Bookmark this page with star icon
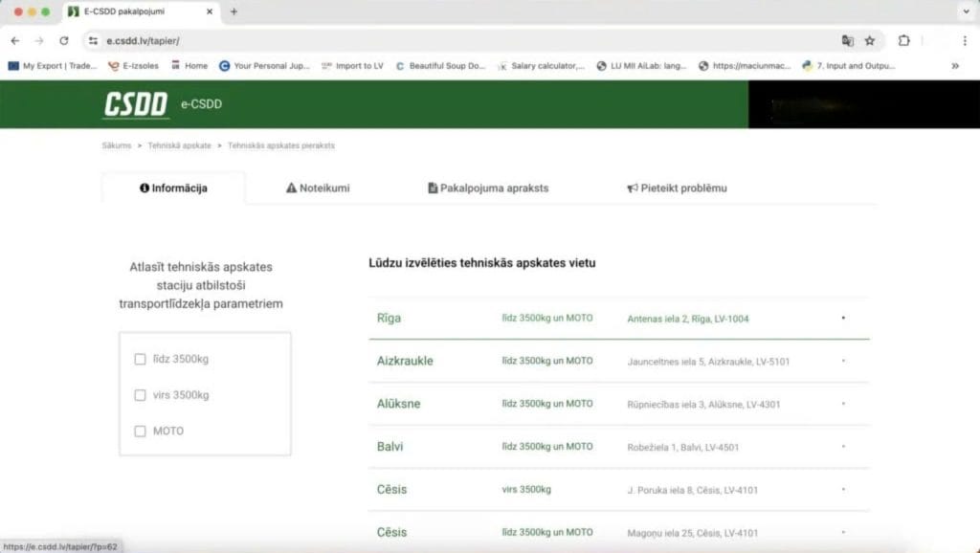Viewport: 980px width, 553px height. (870, 41)
